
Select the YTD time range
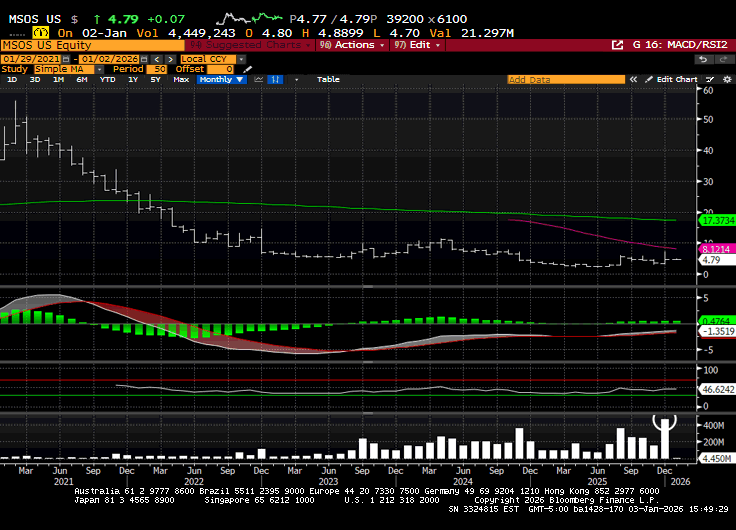[x=107, y=79]
